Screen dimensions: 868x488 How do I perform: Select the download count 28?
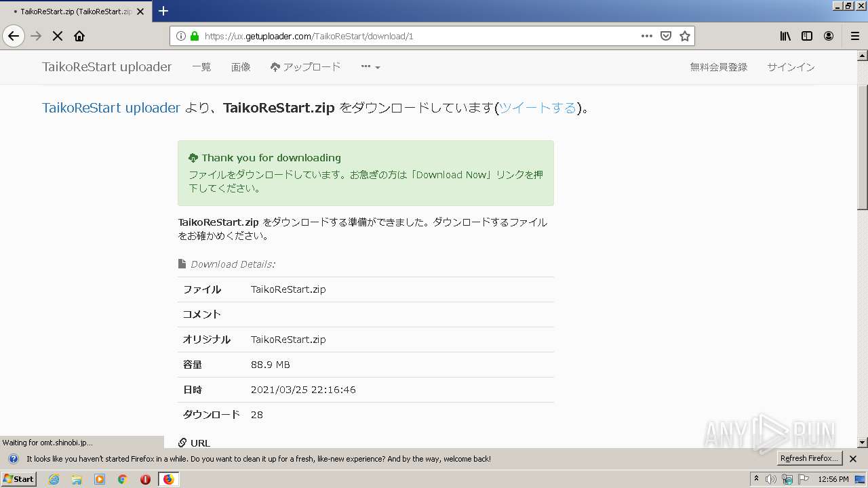tap(257, 415)
